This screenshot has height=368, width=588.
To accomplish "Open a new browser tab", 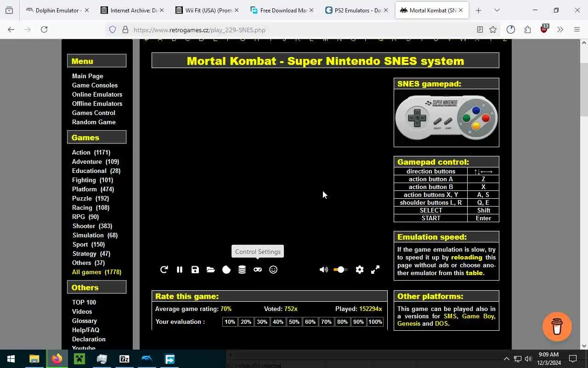I will point(478,10).
